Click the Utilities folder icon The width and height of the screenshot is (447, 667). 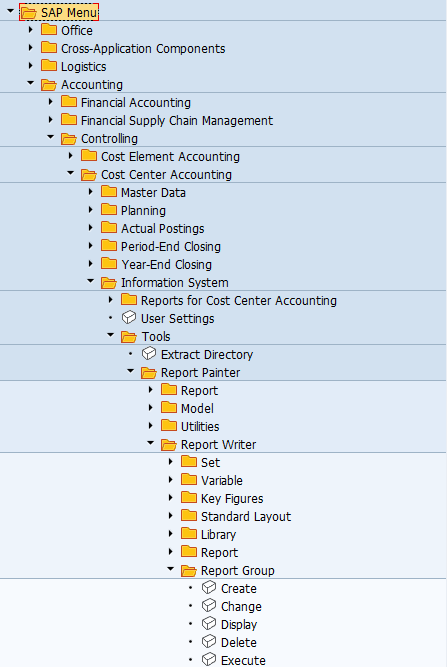[169, 425]
